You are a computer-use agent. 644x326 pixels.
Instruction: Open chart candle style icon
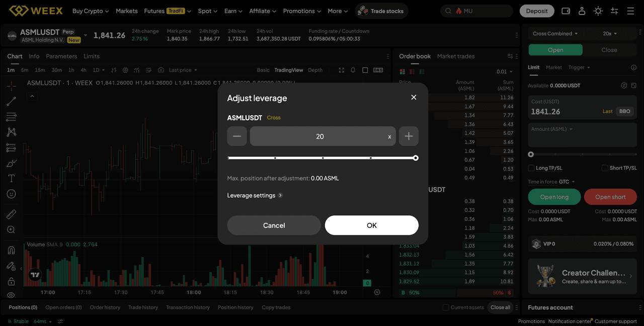pos(114,70)
